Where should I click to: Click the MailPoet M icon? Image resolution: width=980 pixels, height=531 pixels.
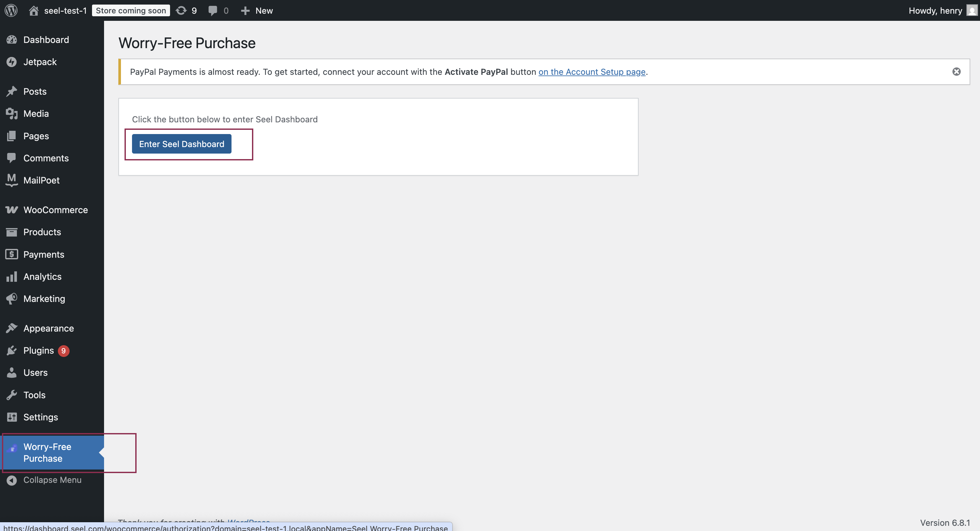pos(12,180)
